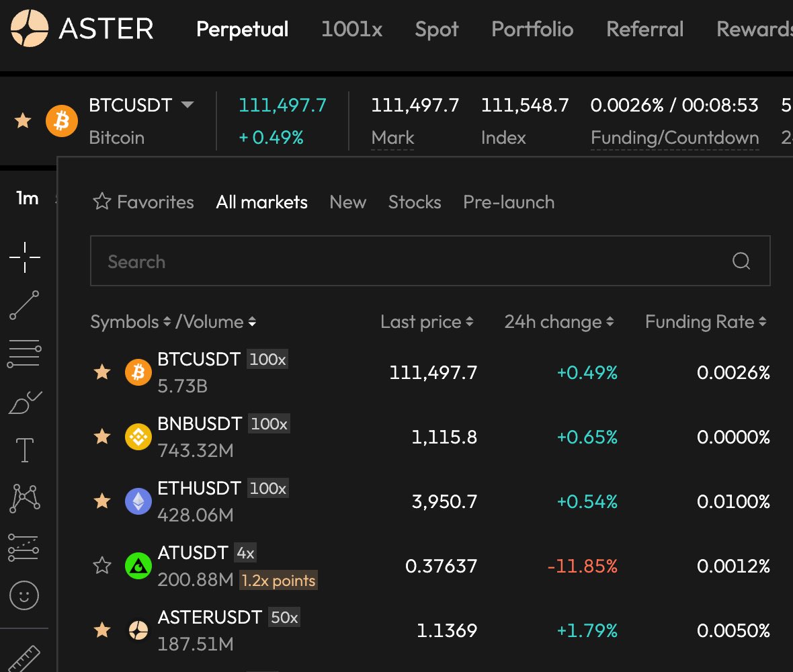Go to the Spot tab
The image size is (793, 672).
(x=436, y=30)
